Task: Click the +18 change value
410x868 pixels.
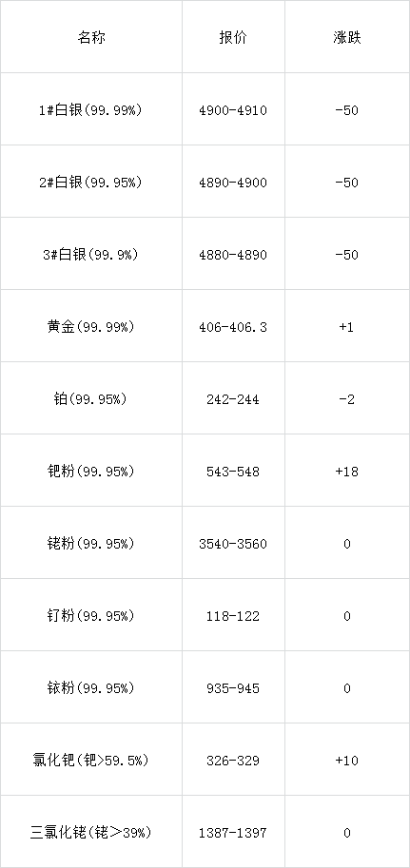Action: [347, 472]
